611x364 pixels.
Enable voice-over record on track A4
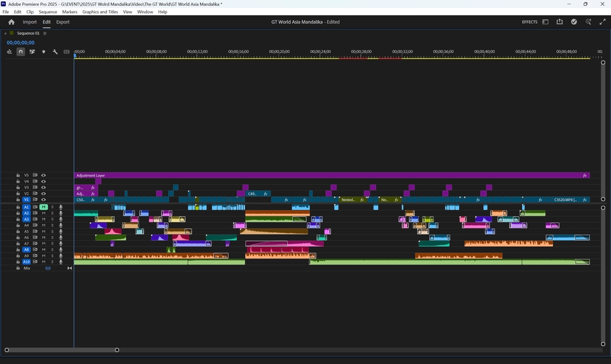[x=60, y=225]
